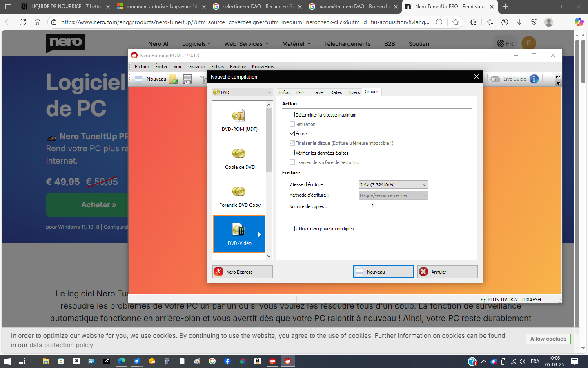Click the Nouveau document icon in Nero toolbar
Screen dimensions: 588x368
coord(139,79)
